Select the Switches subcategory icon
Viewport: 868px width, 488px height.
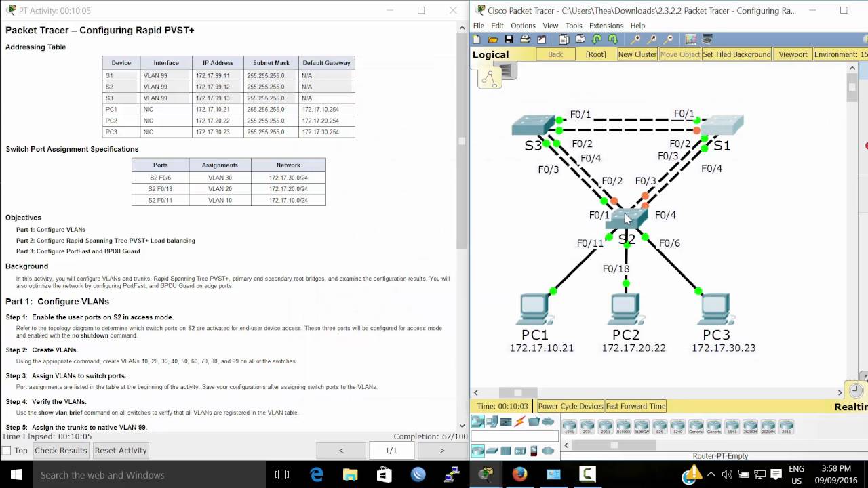coord(492,451)
